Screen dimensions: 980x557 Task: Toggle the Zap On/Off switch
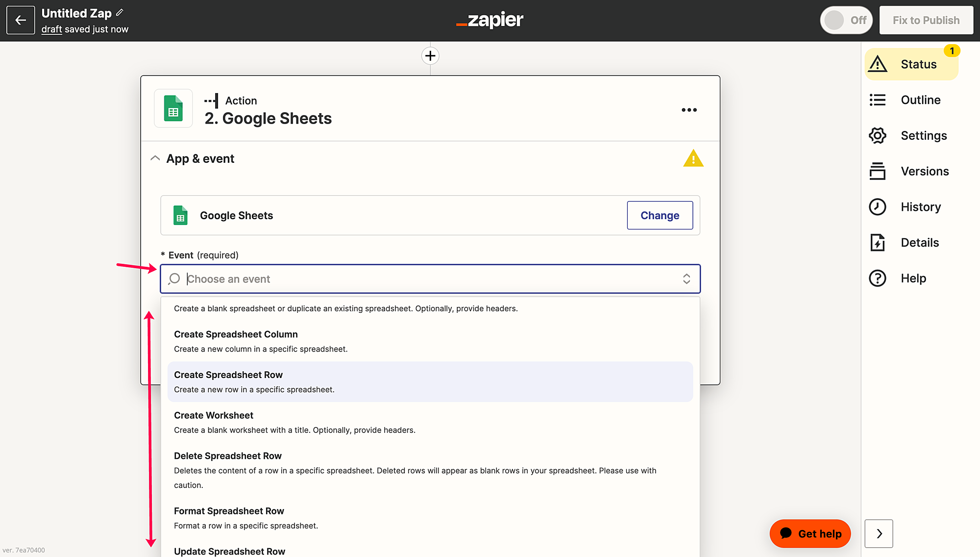point(846,20)
